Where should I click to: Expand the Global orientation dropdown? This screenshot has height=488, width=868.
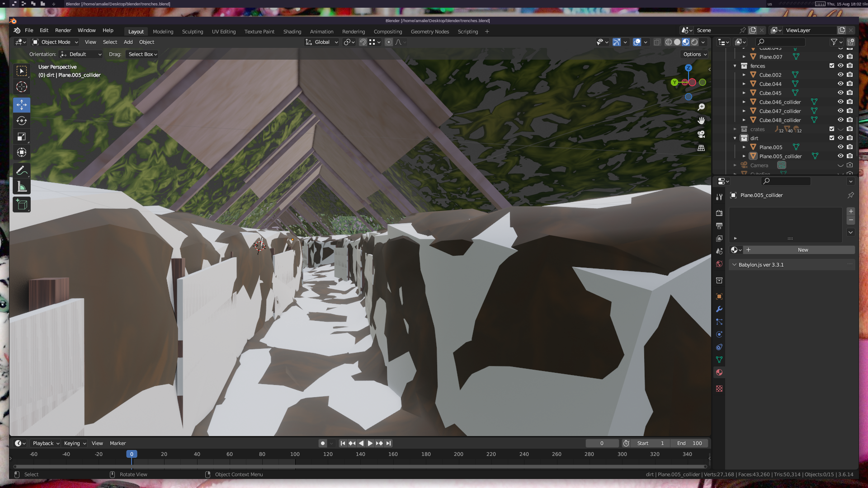point(322,42)
